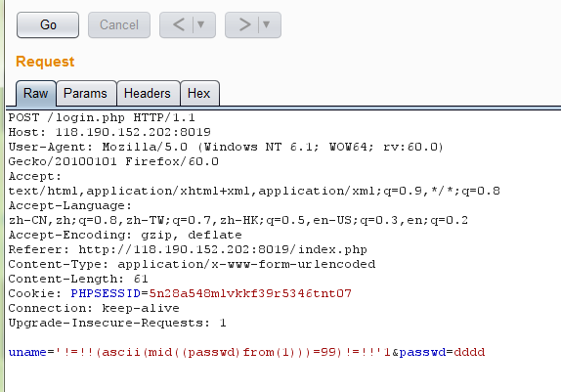Click the PHPSESSID cookie name
The image size is (561, 392).
106,293
